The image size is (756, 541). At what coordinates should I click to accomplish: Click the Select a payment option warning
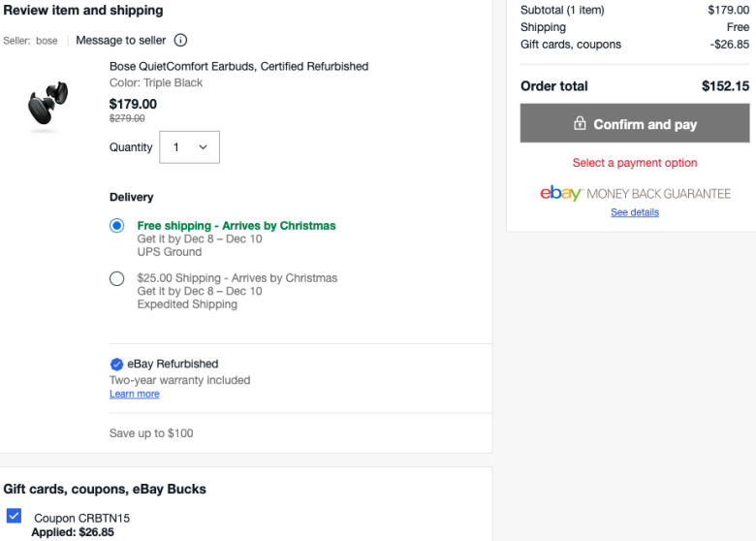(x=635, y=163)
